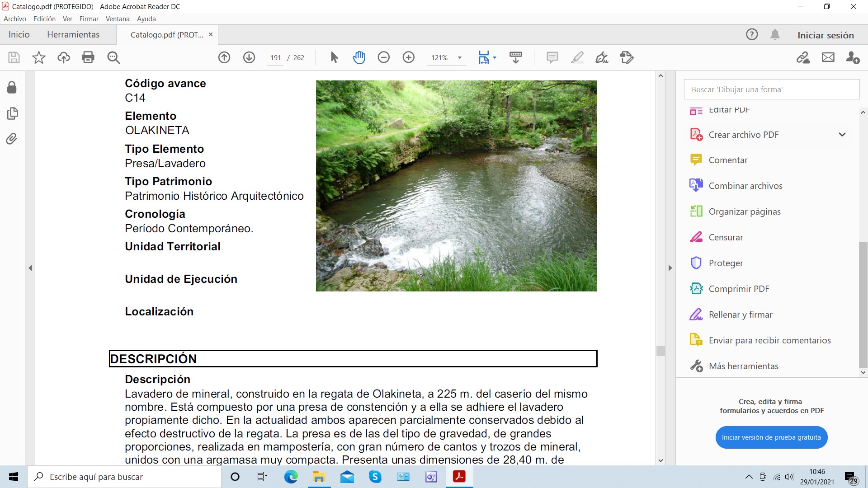Close the Catalogo.pdf tab
Viewport: 868px width, 488px height.
(x=211, y=34)
